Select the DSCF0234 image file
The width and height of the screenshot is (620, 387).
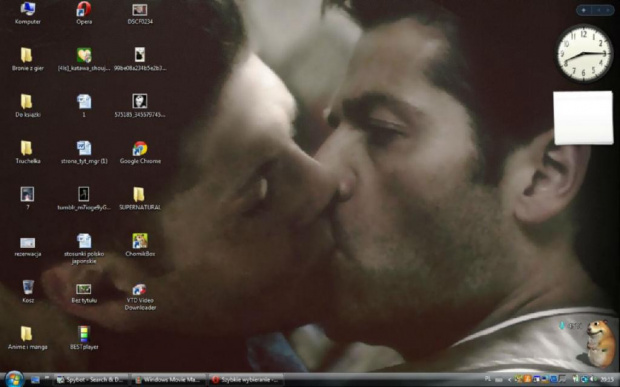pyautogui.click(x=140, y=13)
